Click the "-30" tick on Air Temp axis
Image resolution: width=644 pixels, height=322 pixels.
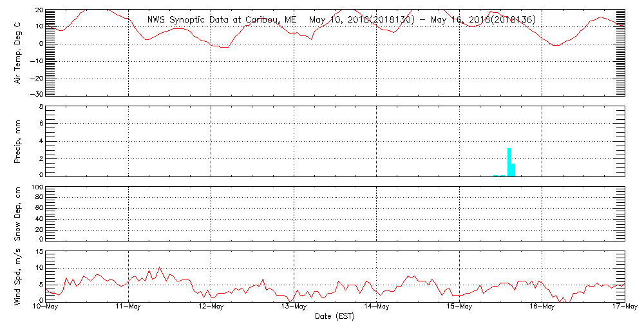click(35, 94)
